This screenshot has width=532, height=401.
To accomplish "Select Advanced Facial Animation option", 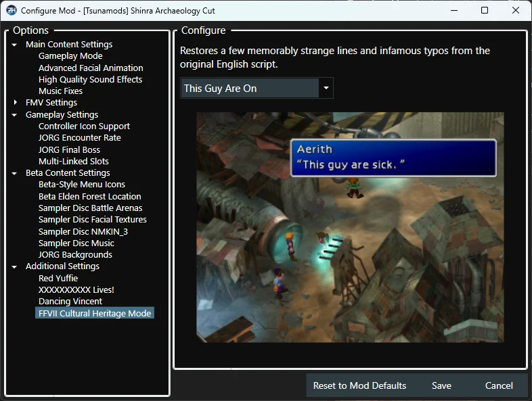I will coord(91,68).
